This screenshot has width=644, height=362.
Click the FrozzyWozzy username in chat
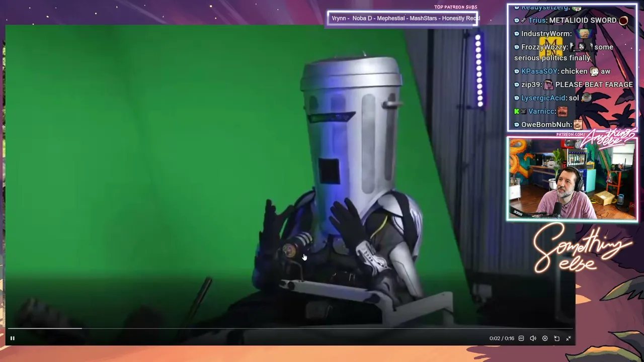[544, 47]
